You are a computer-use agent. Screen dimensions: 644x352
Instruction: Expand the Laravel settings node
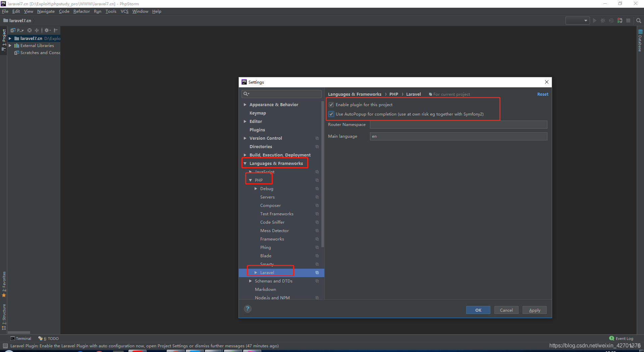point(256,273)
